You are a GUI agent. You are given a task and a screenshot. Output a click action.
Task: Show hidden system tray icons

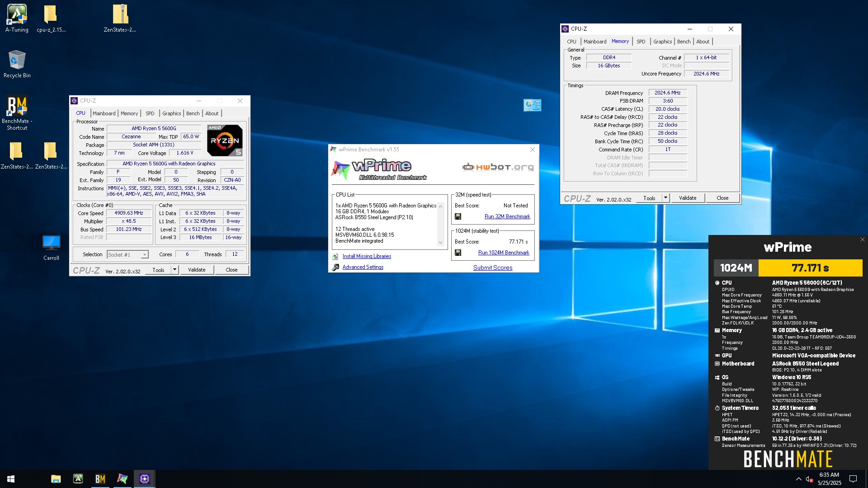798,479
